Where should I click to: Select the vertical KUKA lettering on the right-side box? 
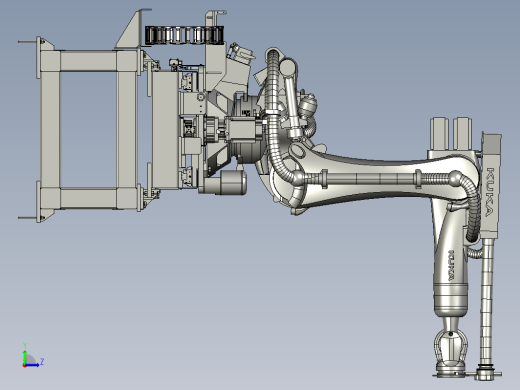click(489, 193)
